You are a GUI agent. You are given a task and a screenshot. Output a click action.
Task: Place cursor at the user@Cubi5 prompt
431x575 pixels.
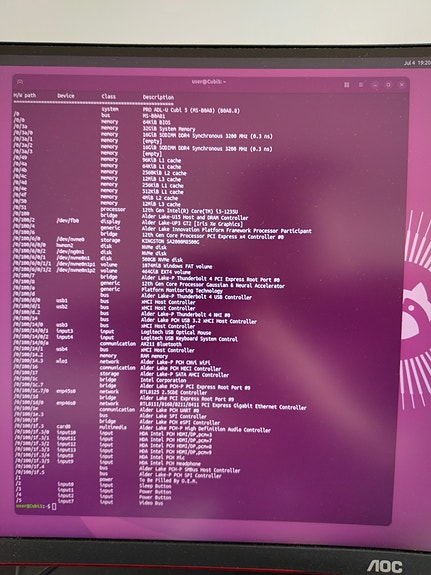click(x=54, y=506)
